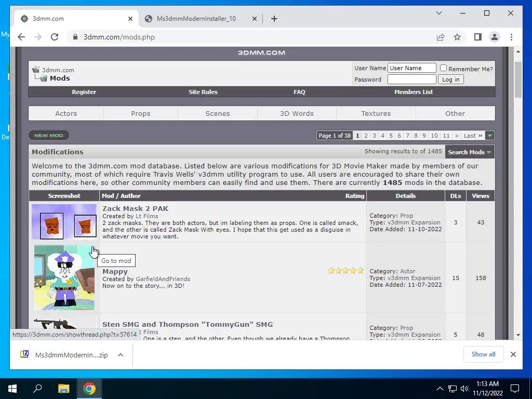Viewport: 532px width, 399px height.
Task: Click the Log in button
Action: click(x=450, y=79)
